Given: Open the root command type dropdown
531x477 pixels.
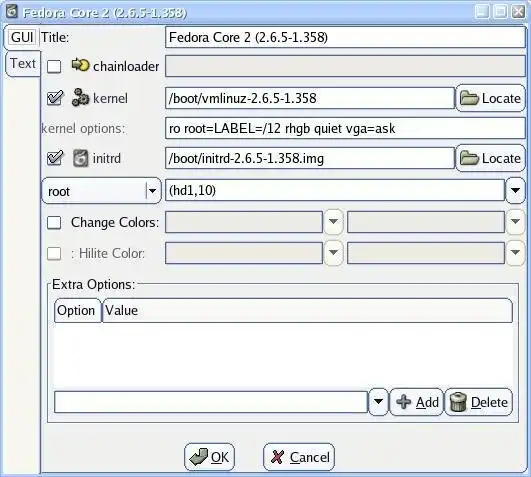Looking at the screenshot, I should (101, 191).
